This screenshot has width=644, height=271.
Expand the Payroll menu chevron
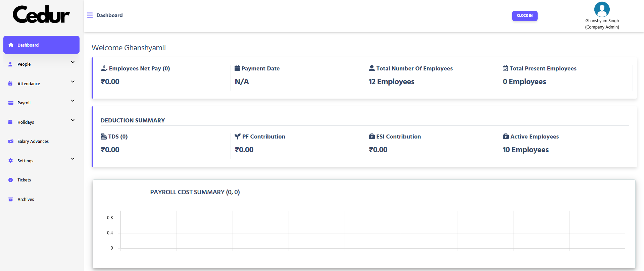[73, 101]
